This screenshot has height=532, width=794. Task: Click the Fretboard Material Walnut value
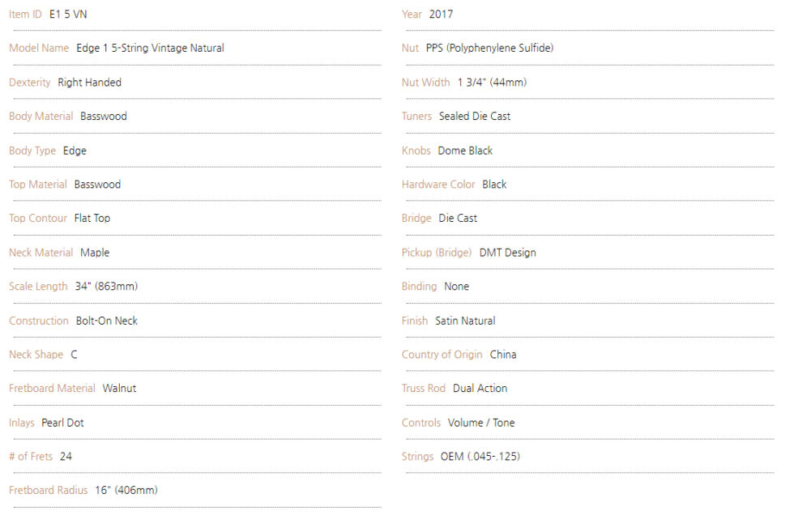point(120,388)
